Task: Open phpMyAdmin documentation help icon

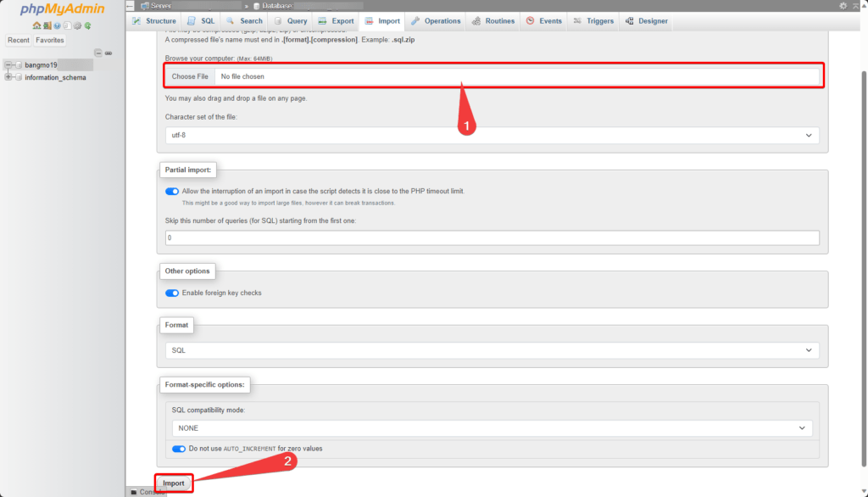Action: 57,25
